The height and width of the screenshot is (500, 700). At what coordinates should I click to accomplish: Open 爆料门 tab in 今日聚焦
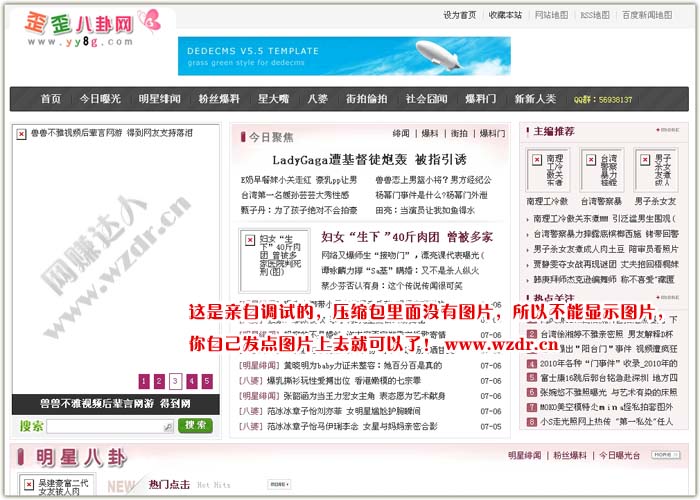coord(492,133)
